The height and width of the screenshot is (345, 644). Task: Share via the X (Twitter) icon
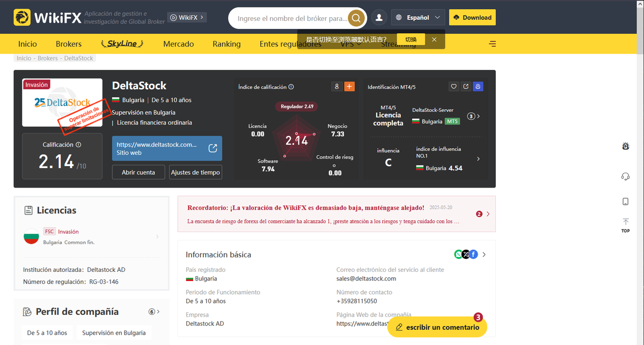click(x=466, y=254)
